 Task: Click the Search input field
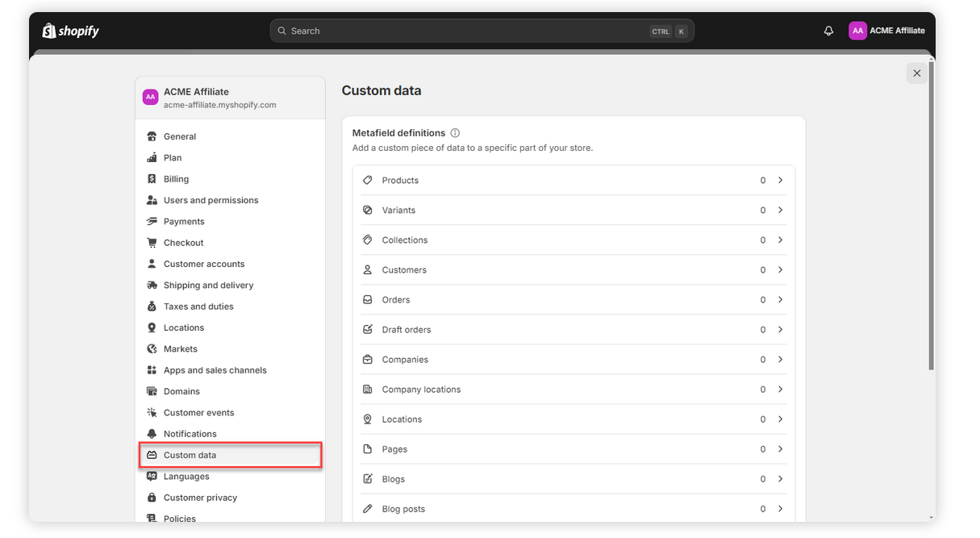point(468,31)
